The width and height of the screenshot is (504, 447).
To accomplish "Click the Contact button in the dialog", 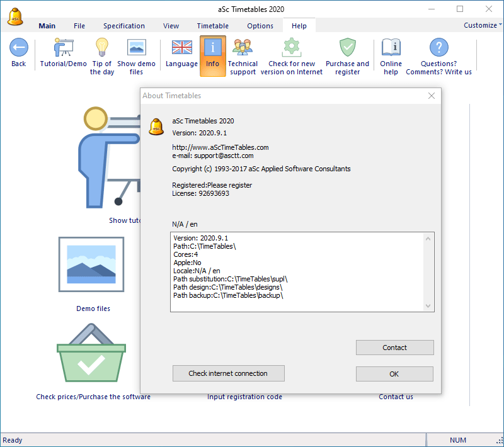I will (394, 348).
